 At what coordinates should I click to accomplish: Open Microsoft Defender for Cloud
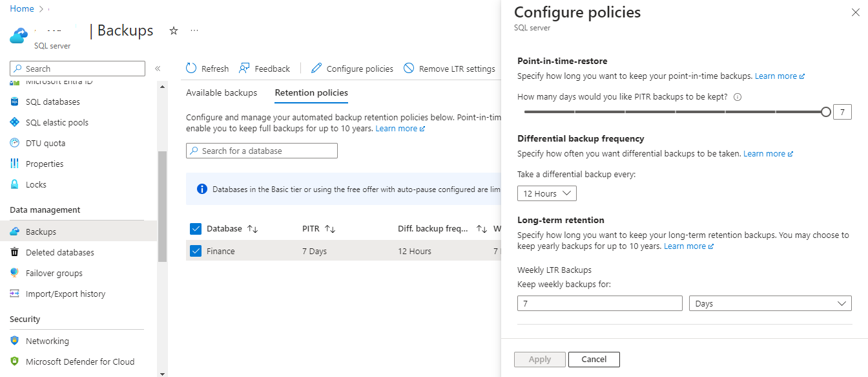coord(80,361)
